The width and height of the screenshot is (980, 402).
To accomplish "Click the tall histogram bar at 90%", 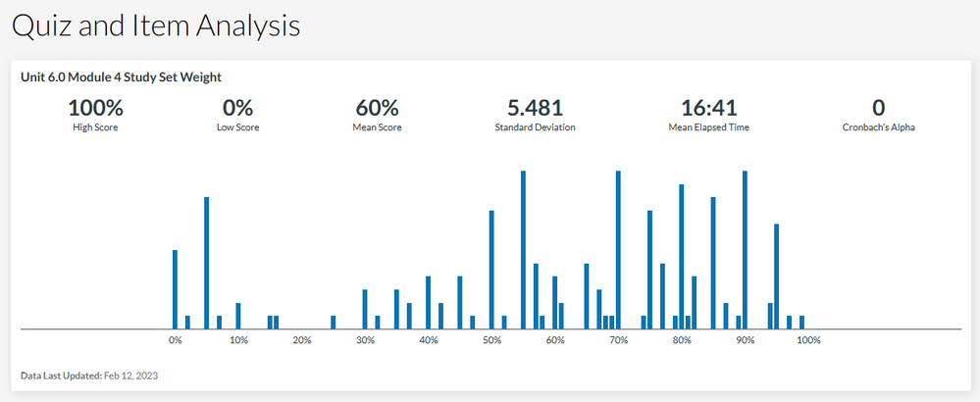I will tap(746, 250).
